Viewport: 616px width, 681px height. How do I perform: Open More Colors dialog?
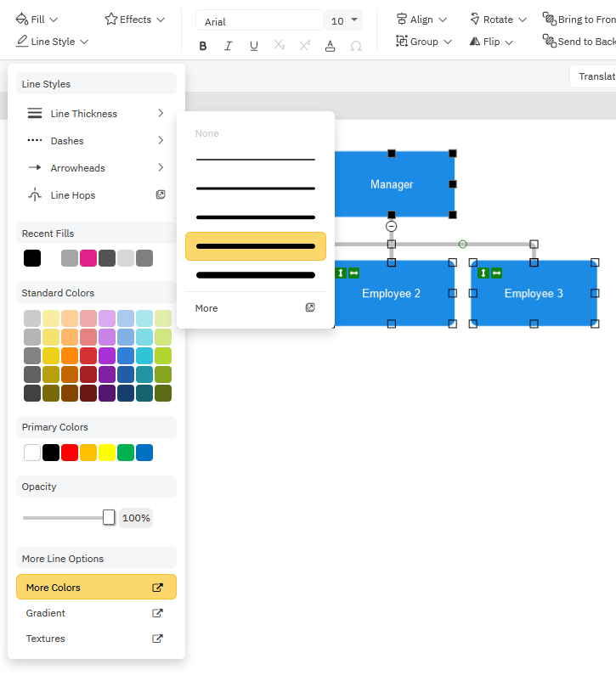click(96, 588)
